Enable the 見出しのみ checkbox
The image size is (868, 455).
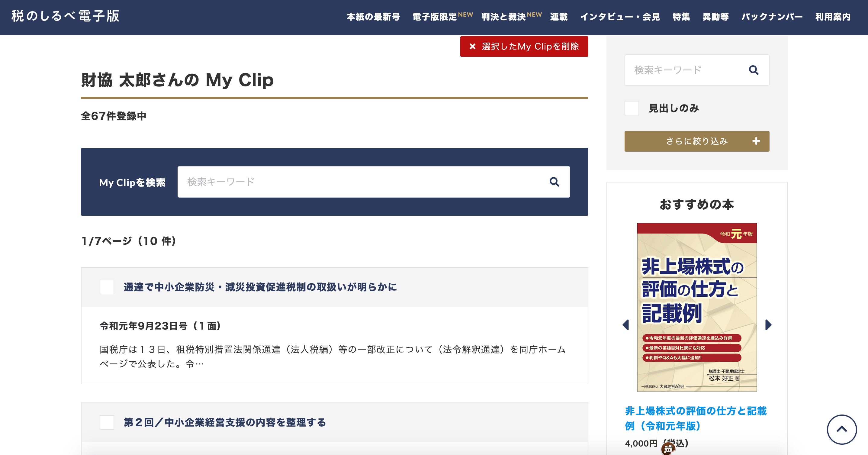click(x=632, y=108)
